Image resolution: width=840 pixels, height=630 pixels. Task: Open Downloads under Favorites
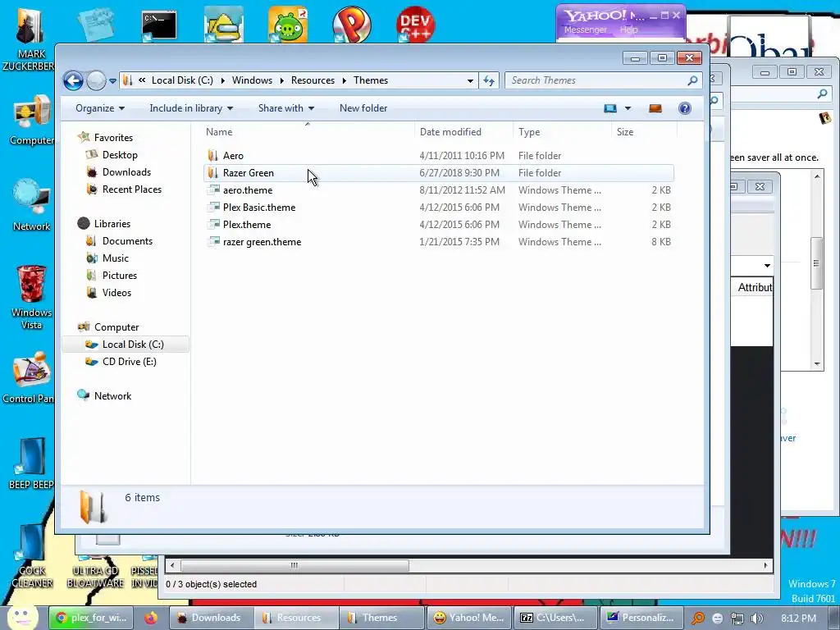[x=126, y=172]
